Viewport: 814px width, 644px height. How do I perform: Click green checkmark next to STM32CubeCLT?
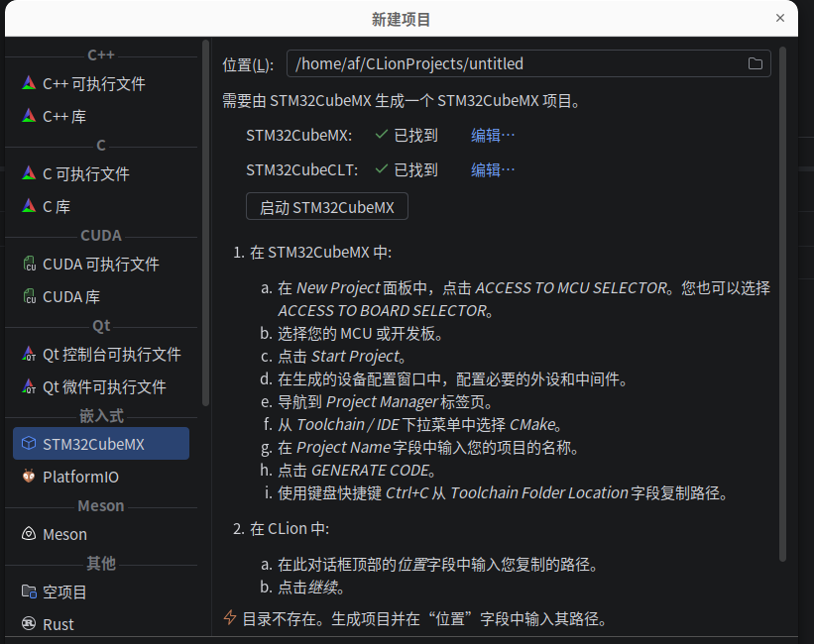tap(382, 169)
